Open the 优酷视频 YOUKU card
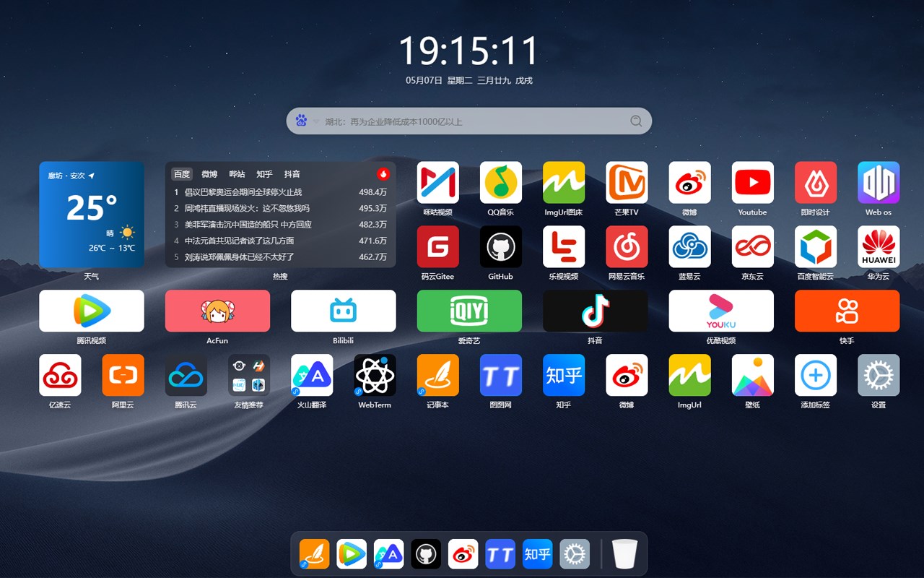Viewport: 924px width, 578px height. click(721, 311)
